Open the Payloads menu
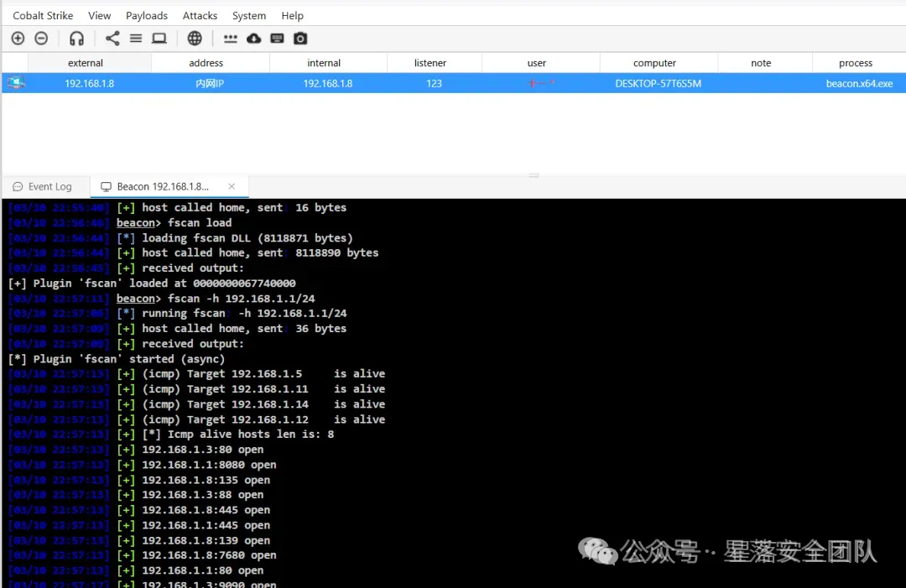The width and height of the screenshot is (906, 588). coord(147,16)
